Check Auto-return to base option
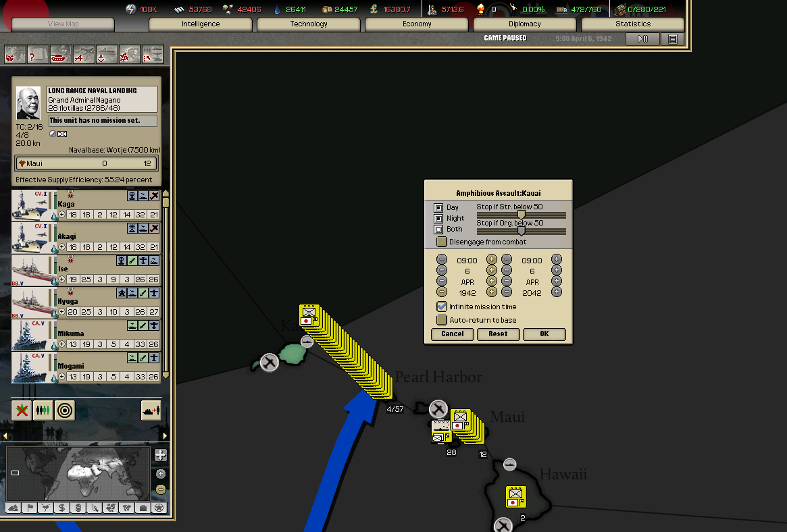Image resolution: width=787 pixels, height=532 pixels. (x=441, y=320)
